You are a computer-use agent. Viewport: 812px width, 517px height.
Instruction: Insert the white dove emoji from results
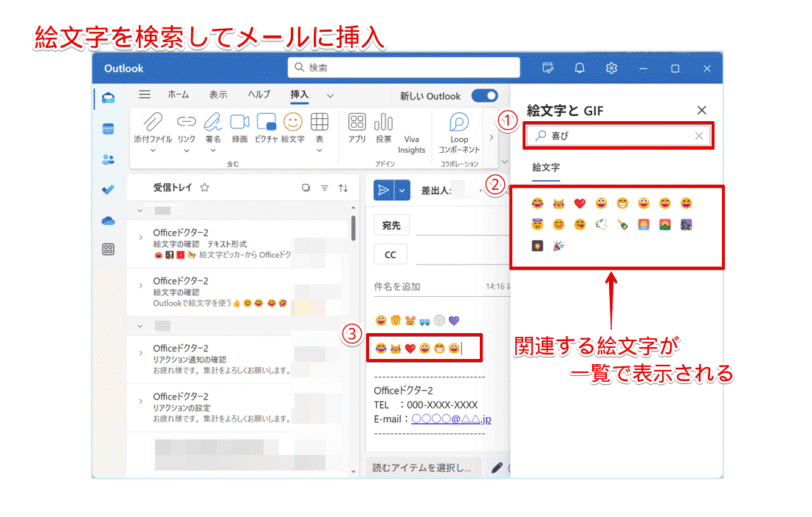601,224
